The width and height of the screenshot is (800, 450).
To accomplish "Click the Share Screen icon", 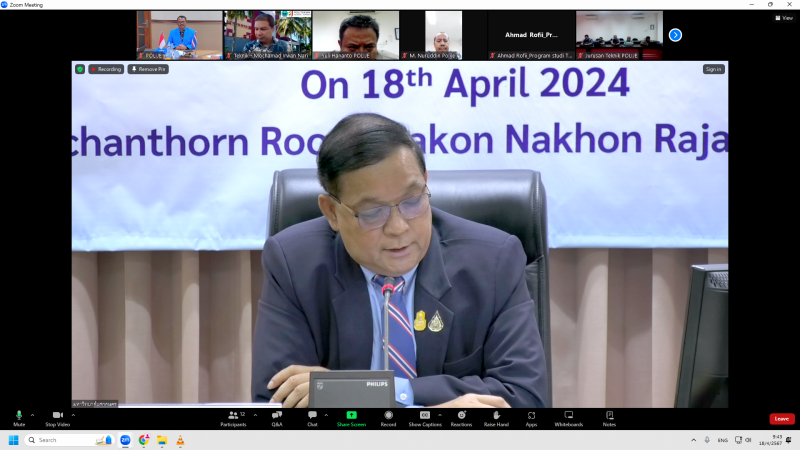I will point(351,415).
